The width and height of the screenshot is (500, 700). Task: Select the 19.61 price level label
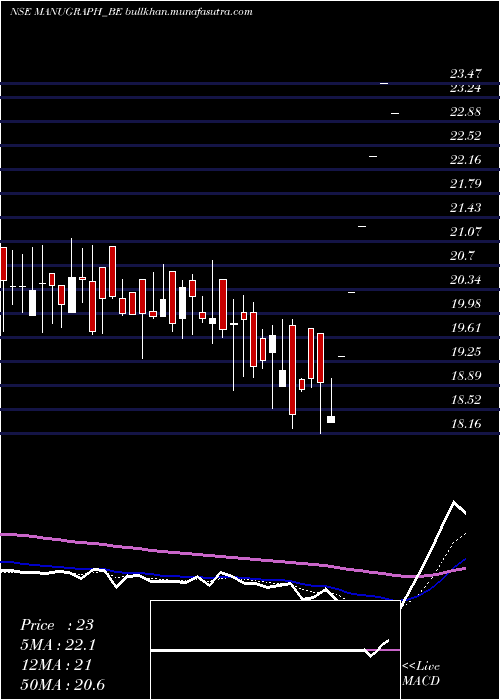click(x=465, y=328)
